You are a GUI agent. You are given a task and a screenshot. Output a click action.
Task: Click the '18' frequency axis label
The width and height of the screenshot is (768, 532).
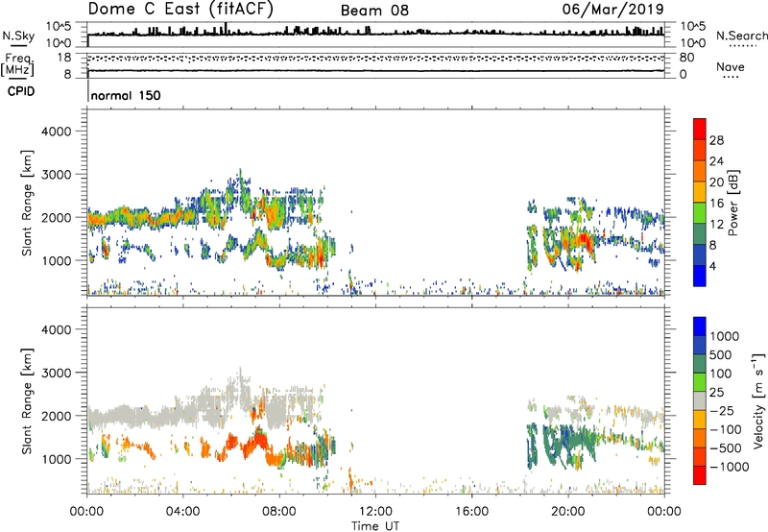64,58
